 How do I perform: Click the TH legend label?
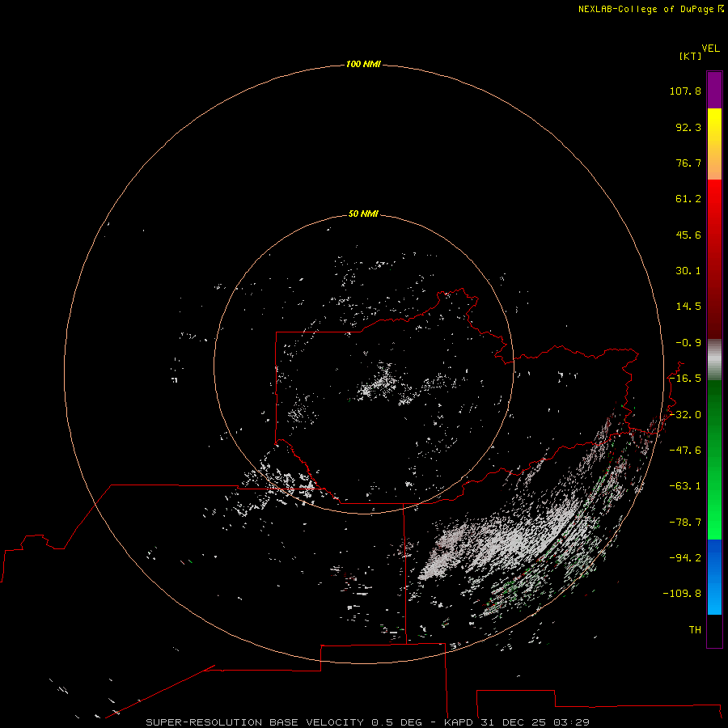coord(695,630)
